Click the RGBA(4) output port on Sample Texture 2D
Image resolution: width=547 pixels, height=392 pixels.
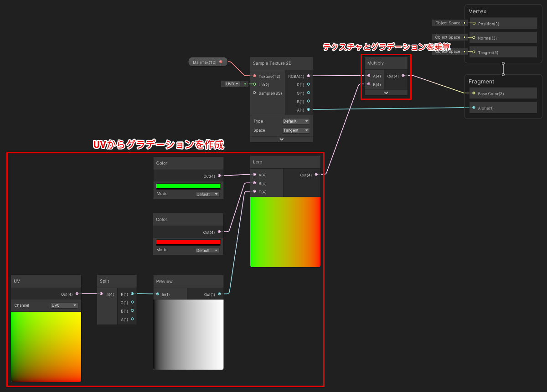click(x=310, y=77)
